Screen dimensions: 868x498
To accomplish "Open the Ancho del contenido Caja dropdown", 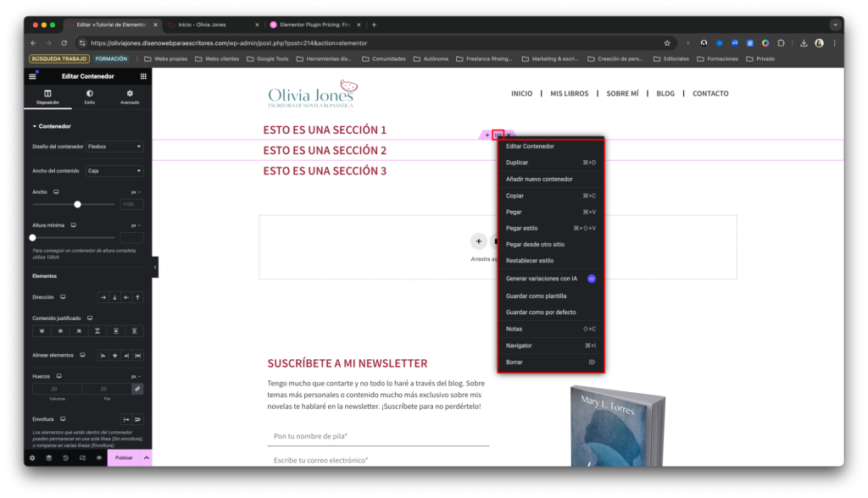I will (114, 171).
